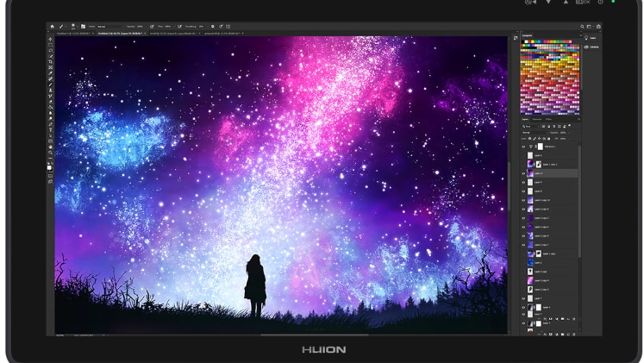This screenshot has height=363, width=644.
Task: Toggle visibility of the topmost layer group
Action: (x=523, y=147)
